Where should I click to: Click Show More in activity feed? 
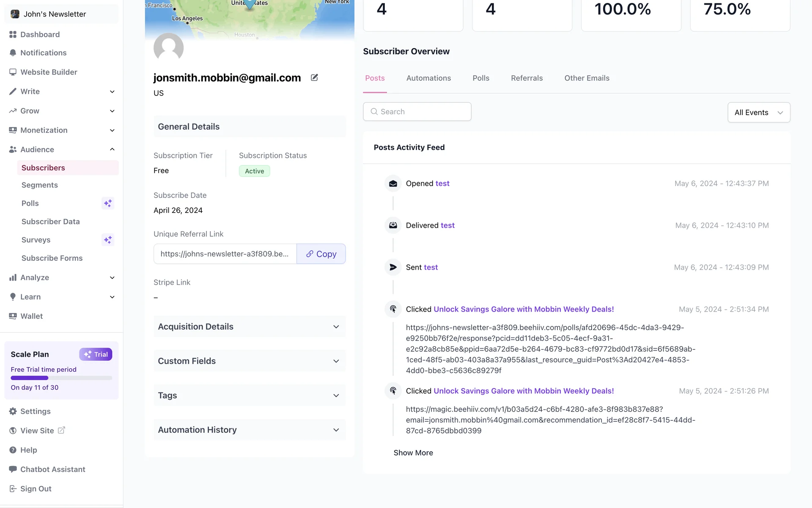click(413, 453)
